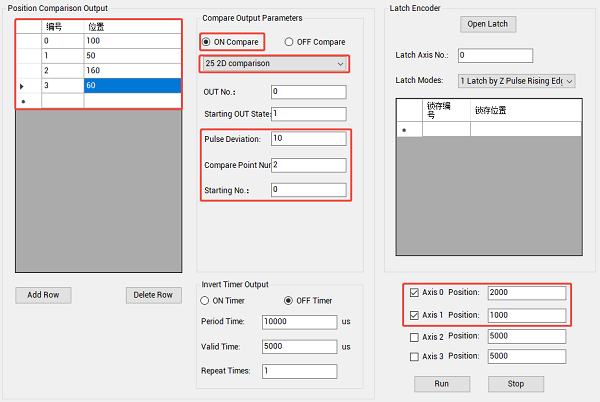Enable the Axis 2 checkbox
Screen dimensions: 600x402
pos(415,337)
